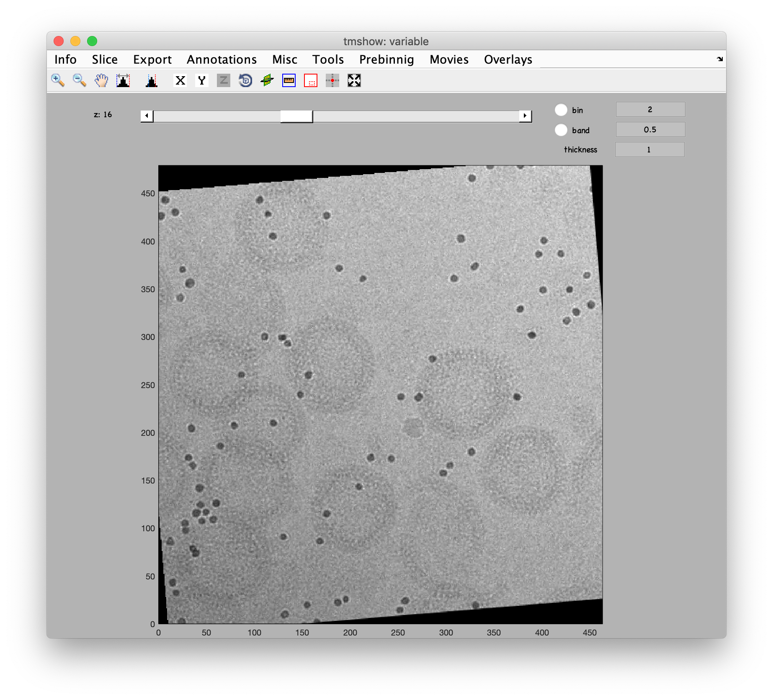The image size is (773, 700).
Task: Click the thickness value field
Action: [649, 149]
